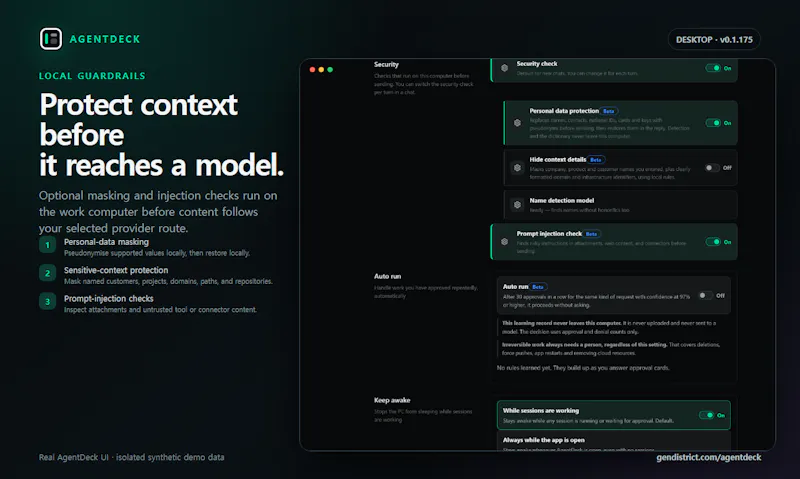Click the Personal-data masking list item

tap(145, 247)
